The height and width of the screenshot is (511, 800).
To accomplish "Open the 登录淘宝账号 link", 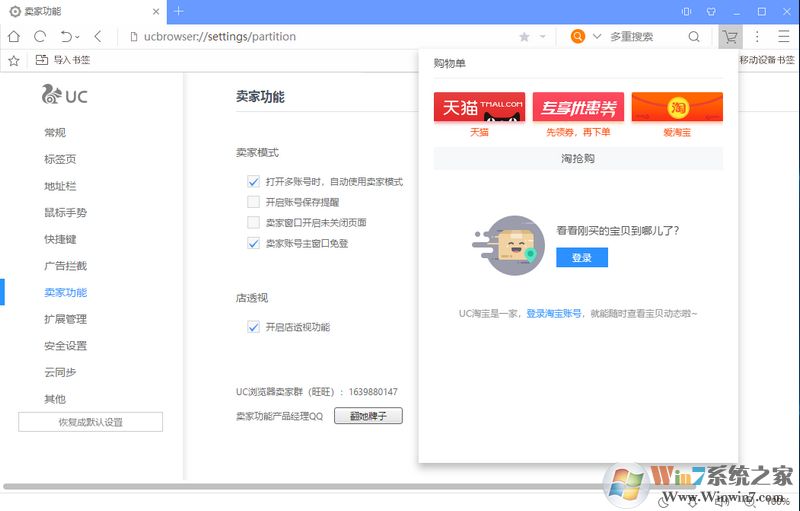I will pyautogui.click(x=553, y=313).
